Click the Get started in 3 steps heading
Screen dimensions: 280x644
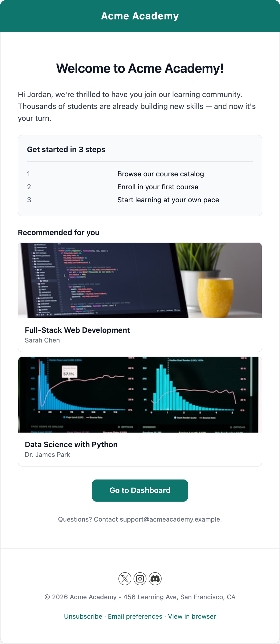(66, 149)
